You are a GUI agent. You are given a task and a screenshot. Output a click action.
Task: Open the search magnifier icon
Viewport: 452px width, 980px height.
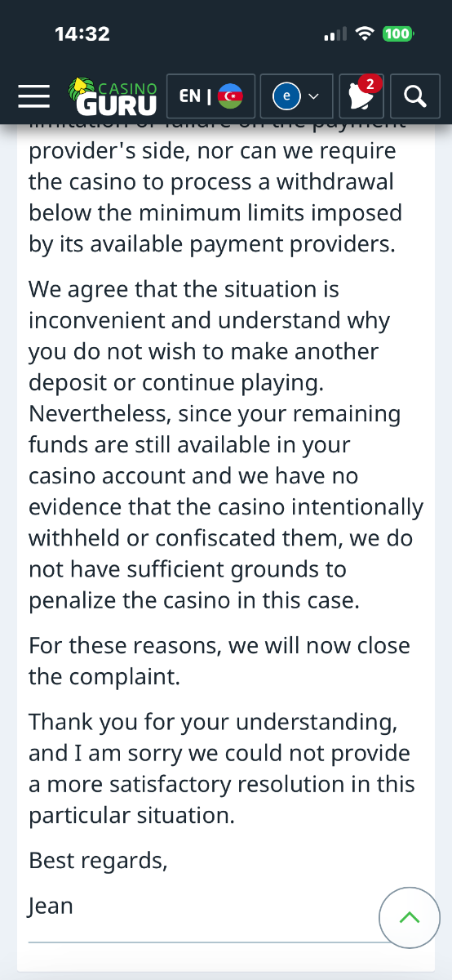(x=415, y=97)
